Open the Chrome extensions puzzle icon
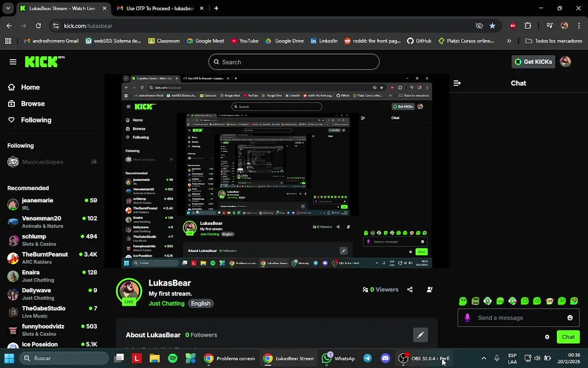 click(528, 26)
